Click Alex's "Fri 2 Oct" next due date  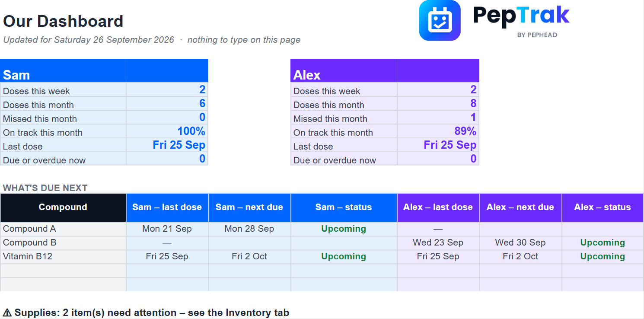(x=520, y=257)
